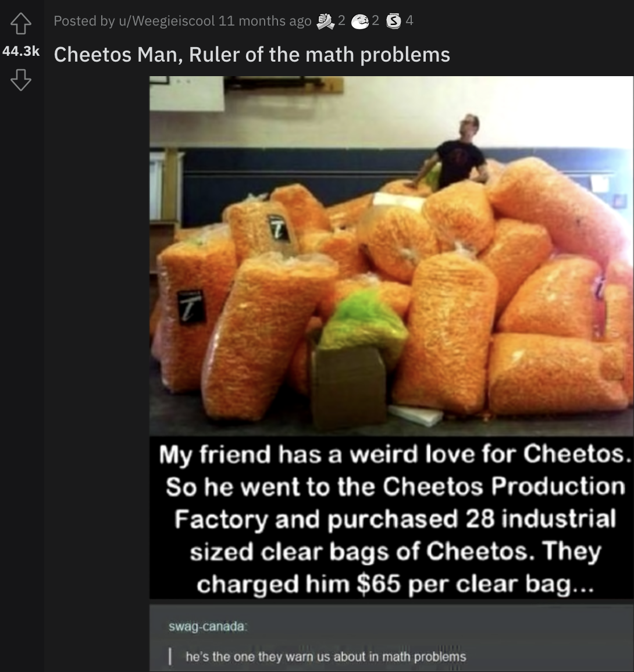This screenshot has height=672, width=634.
Task: Click the 44.3k vote score
Action: [x=21, y=51]
